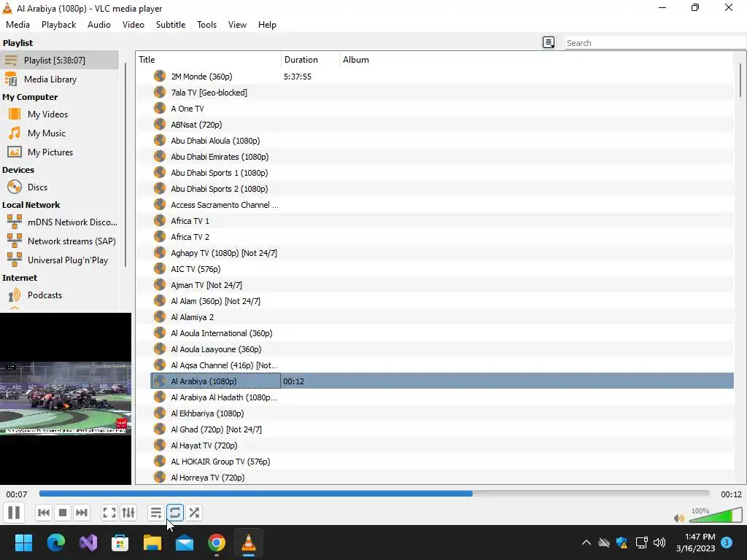Toggle fullscreen video mode
The image size is (747, 560).
pyautogui.click(x=109, y=513)
